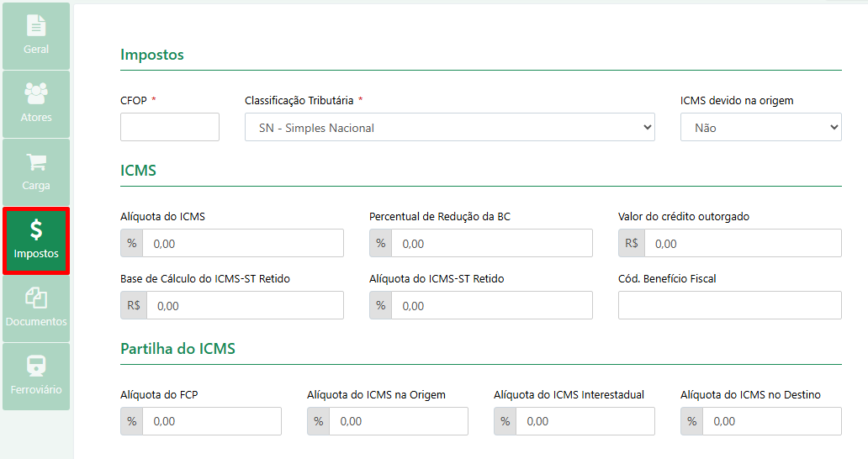Select the Atores people icon
Screen dimensions: 868x459
point(36,93)
